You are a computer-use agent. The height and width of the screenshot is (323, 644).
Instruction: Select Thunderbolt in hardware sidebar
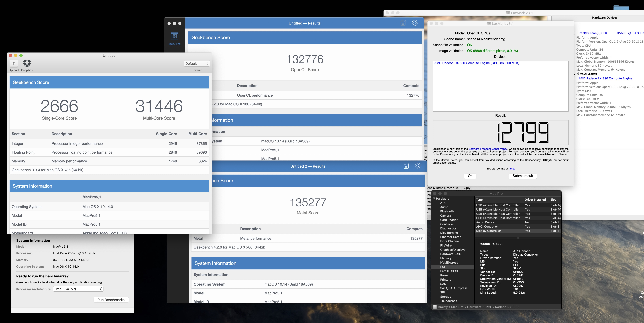[449, 301]
